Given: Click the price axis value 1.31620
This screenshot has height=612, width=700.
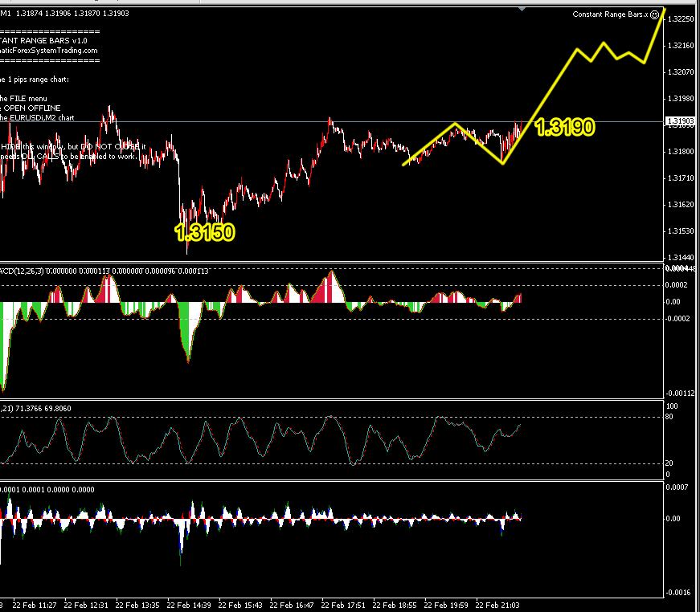Looking at the screenshot, I should tap(682, 205).
